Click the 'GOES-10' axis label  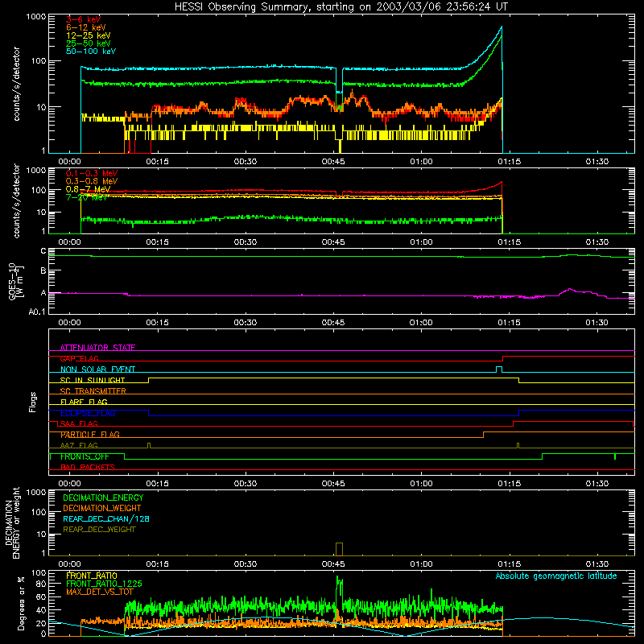pyautogui.click(x=12, y=281)
